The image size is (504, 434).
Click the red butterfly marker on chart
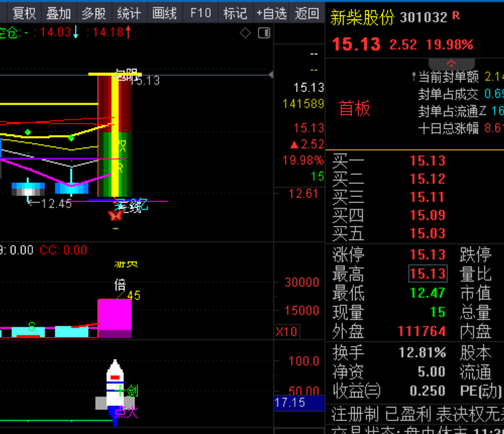point(115,215)
